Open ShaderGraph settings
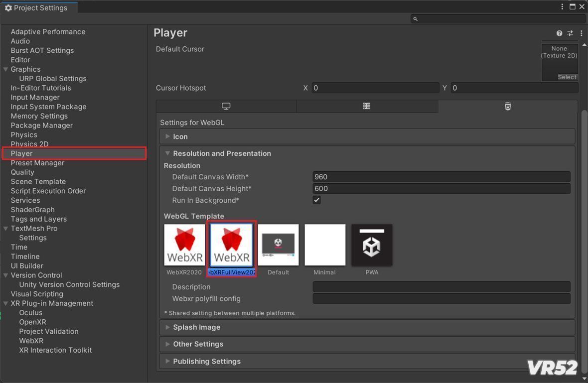This screenshot has width=588, height=383. [x=32, y=210]
